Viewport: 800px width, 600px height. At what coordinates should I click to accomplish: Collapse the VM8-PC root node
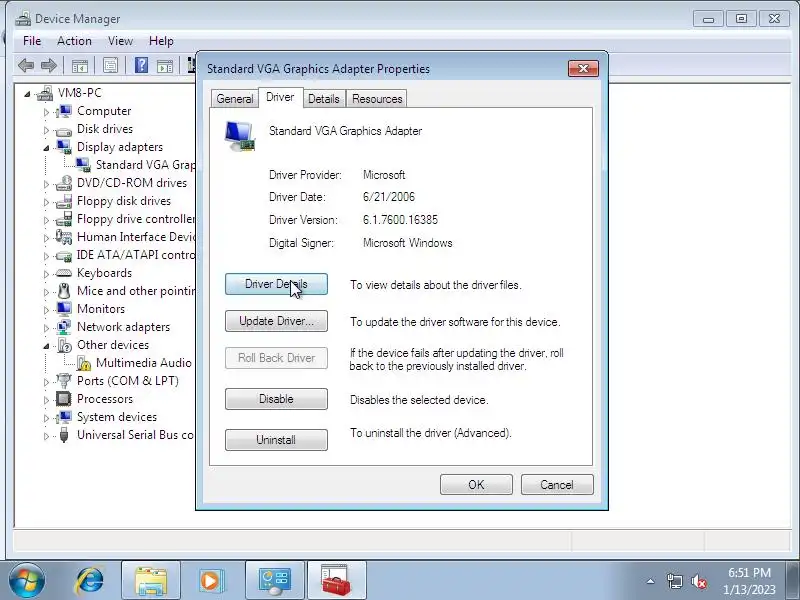[27, 94]
